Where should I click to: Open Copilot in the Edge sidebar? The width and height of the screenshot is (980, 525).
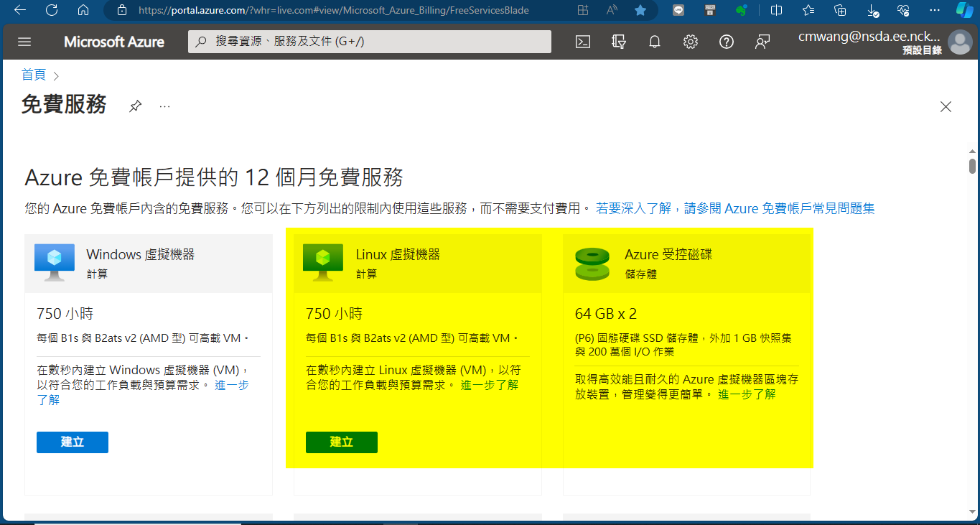(964, 10)
